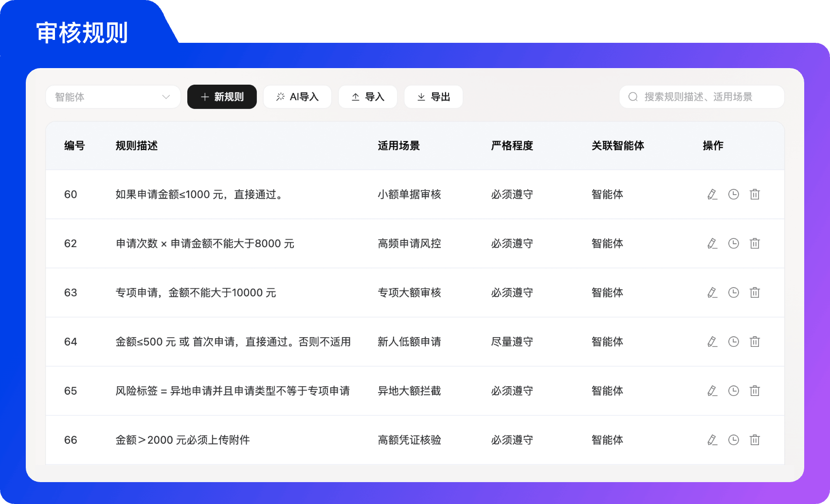This screenshot has height=504, width=830.
Task: Delete rule 66 with trash icon
Action: tap(755, 440)
